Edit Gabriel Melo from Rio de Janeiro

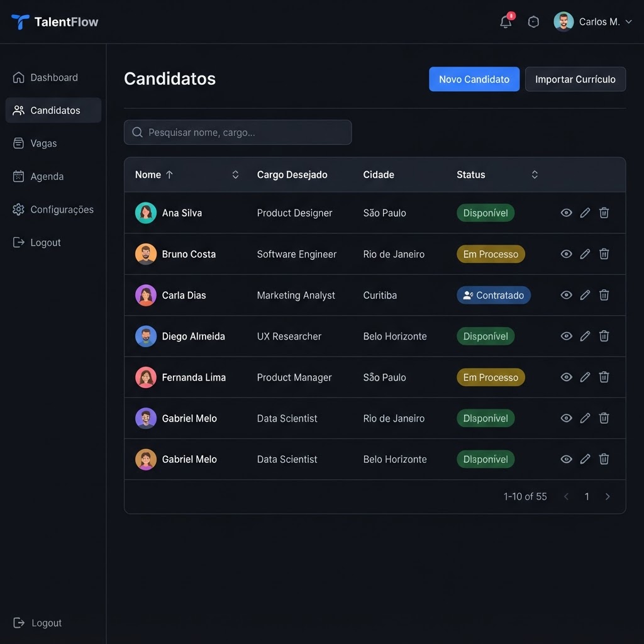point(585,418)
